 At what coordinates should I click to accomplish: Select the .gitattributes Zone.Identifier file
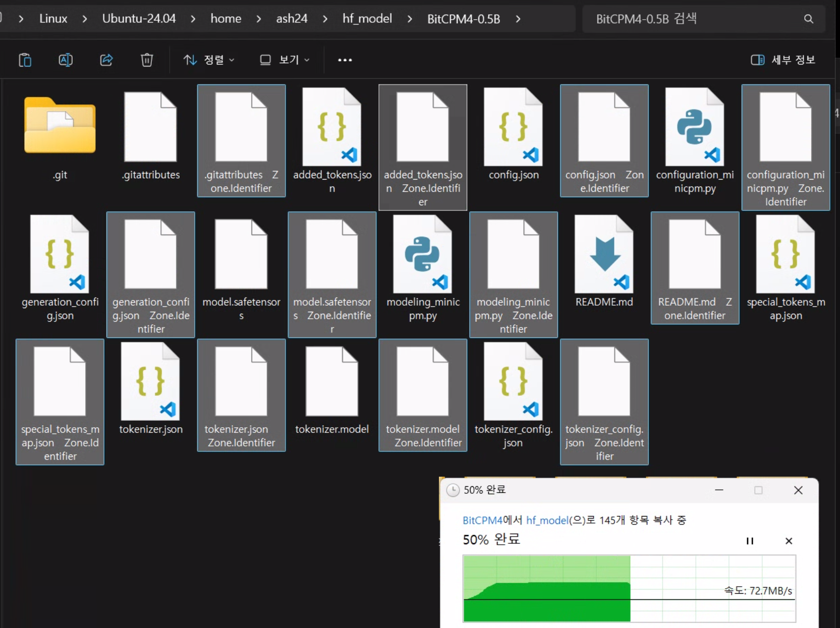pyautogui.click(x=241, y=140)
